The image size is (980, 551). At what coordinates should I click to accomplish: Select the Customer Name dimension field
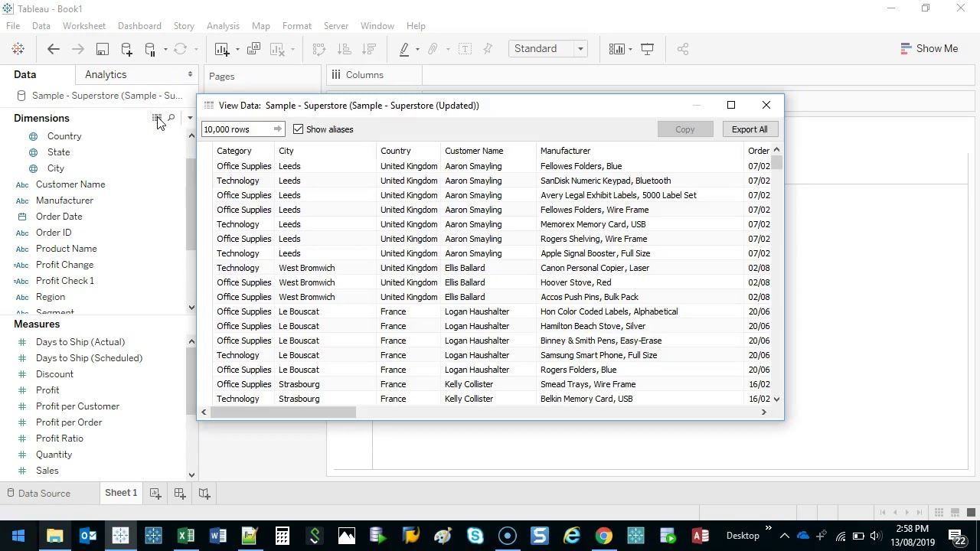tap(70, 184)
